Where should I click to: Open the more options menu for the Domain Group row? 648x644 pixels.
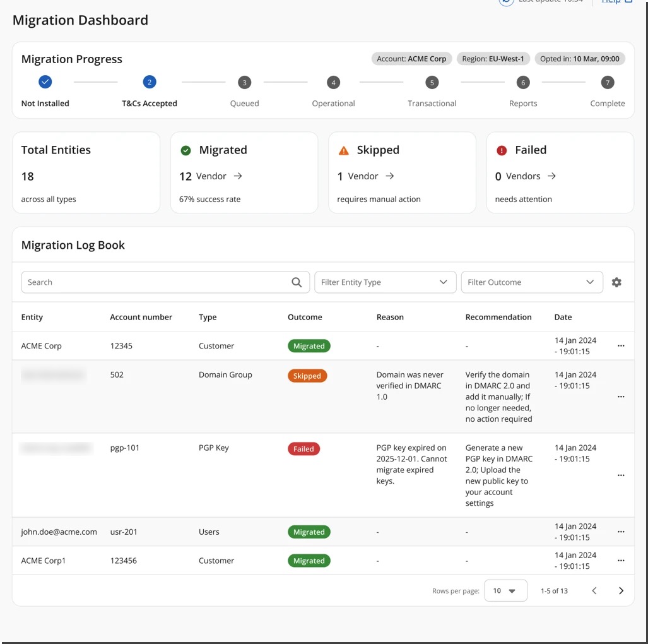[621, 397]
